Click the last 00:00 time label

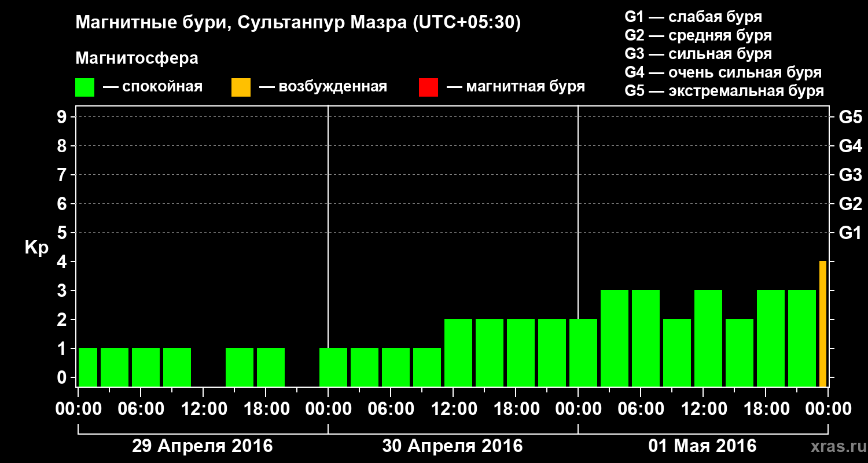[x=828, y=409]
